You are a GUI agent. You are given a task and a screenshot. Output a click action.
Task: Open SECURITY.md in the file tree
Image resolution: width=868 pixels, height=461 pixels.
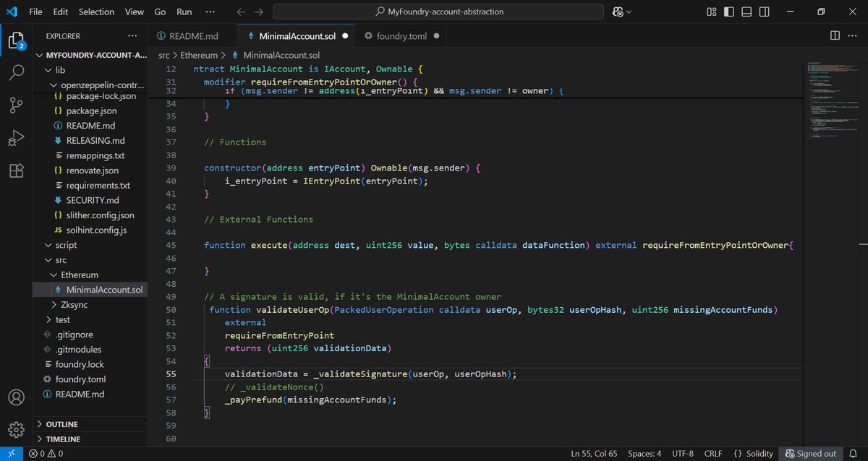[93, 200]
